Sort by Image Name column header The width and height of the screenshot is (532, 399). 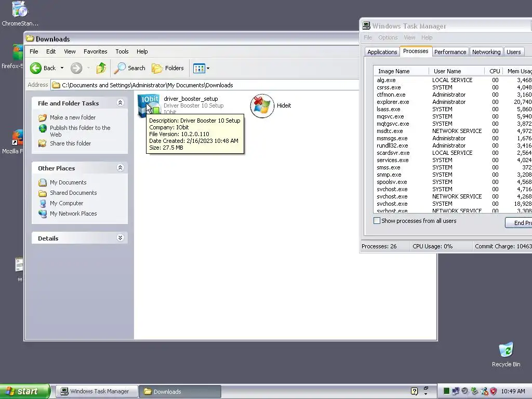[401, 71]
